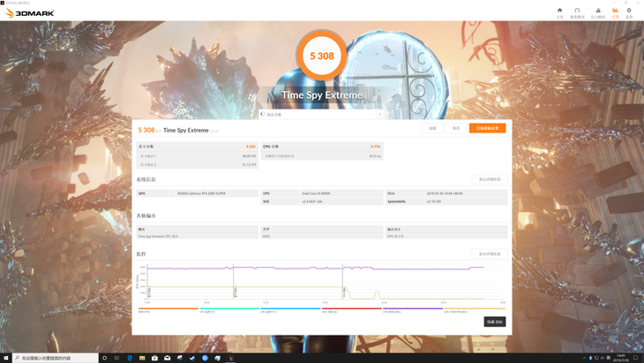Click the taskbar clock and date
Image resolution: width=644 pixels, height=363 pixels.
[621, 358]
